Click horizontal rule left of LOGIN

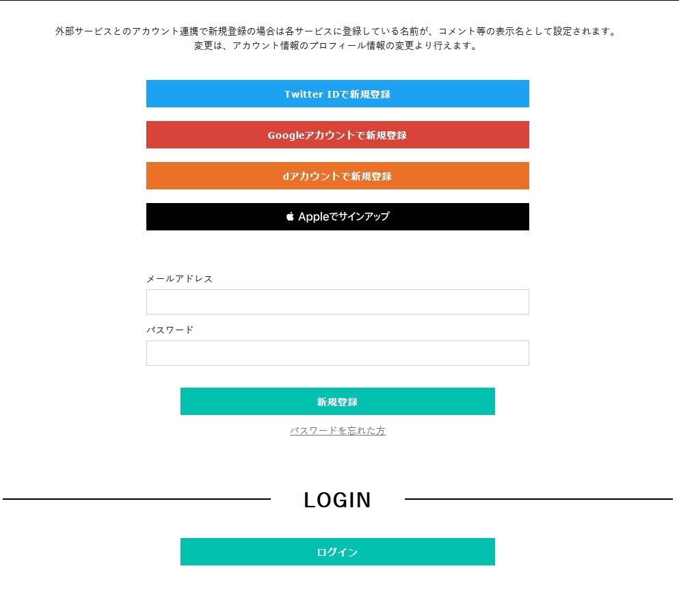(x=137, y=499)
